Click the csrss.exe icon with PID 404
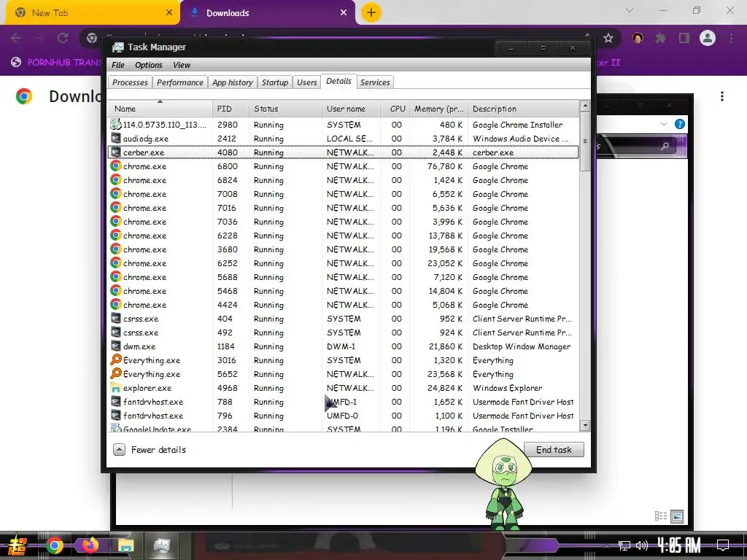747x560 pixels. pos(116,318)
